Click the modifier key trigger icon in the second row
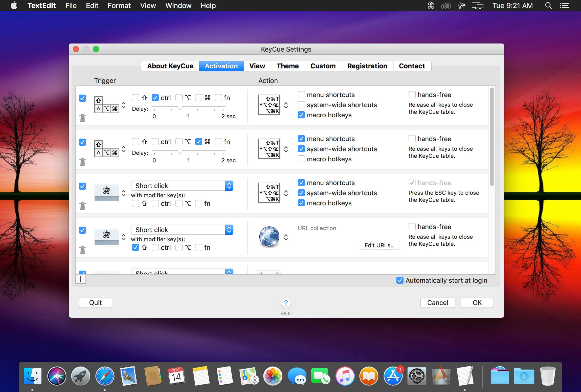Image resolution: width=581 pixels, height=392 pixels. (x=106, y=149)
